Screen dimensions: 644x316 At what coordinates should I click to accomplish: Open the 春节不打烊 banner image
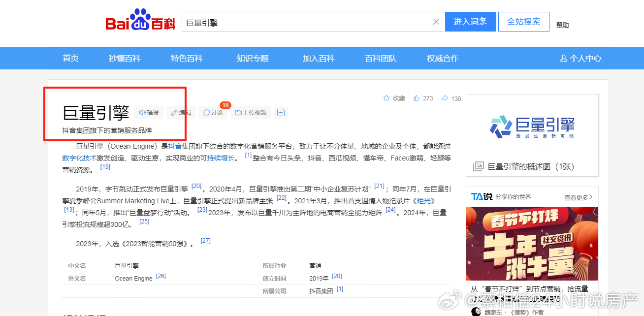click(532, 244)
